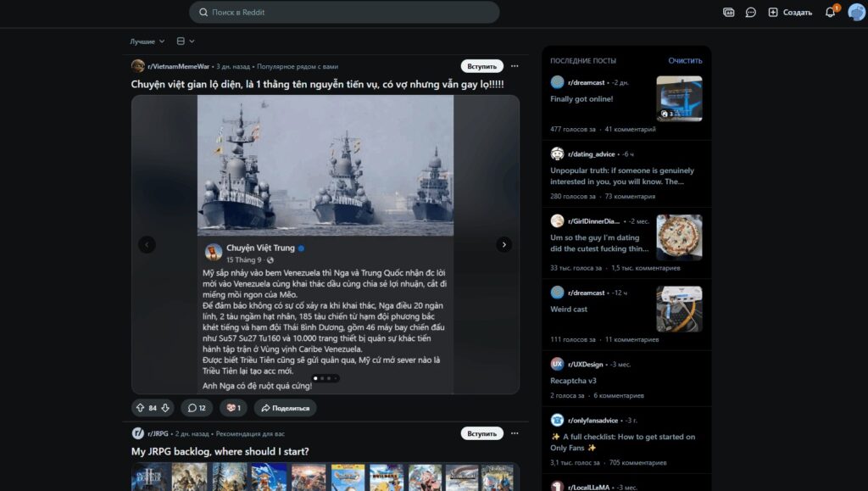Open Unpopular truth post title
This screenshot has height=491, width=868.
(621, 176)
